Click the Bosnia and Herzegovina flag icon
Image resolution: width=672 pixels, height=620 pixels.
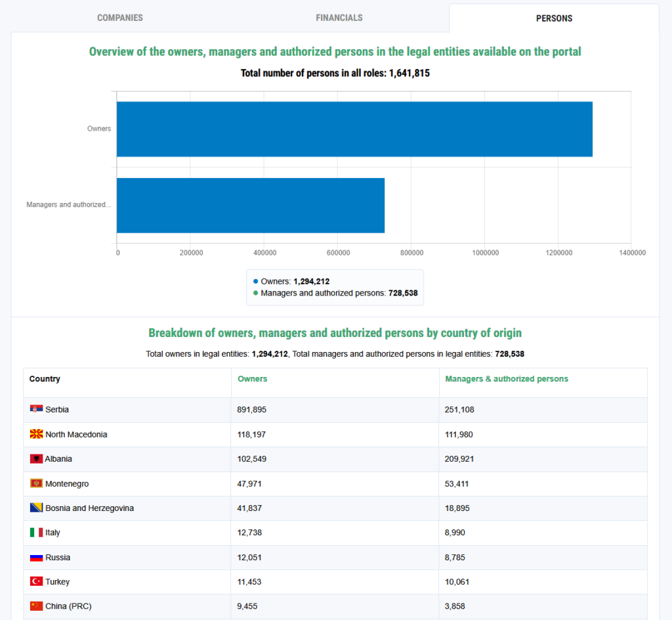36,508
